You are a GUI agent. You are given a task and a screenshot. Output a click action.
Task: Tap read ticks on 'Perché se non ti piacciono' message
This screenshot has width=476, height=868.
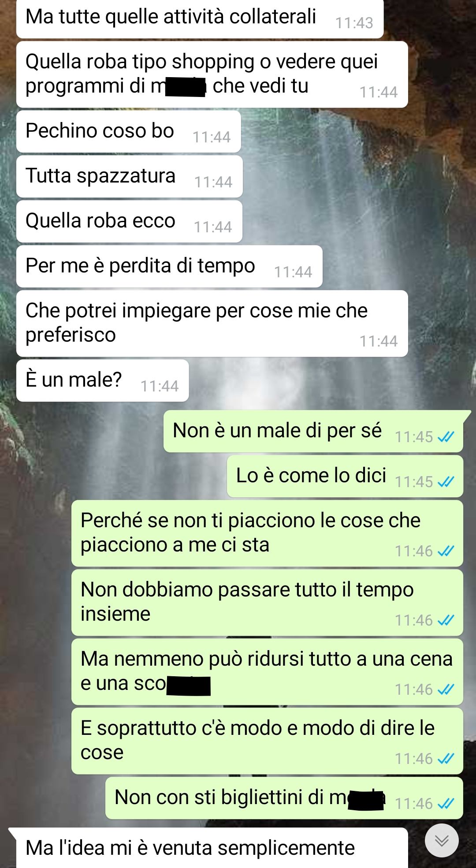click(446, 551)
